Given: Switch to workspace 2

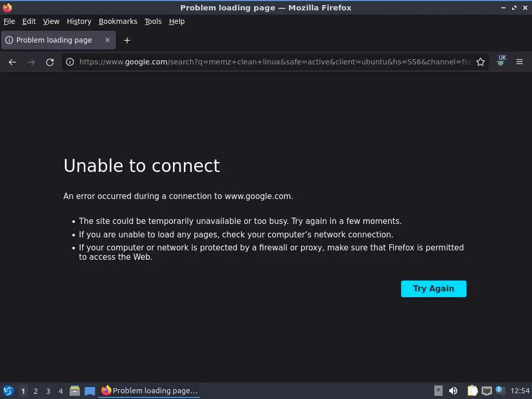Looking at the screenshot, I should [36, 391].
